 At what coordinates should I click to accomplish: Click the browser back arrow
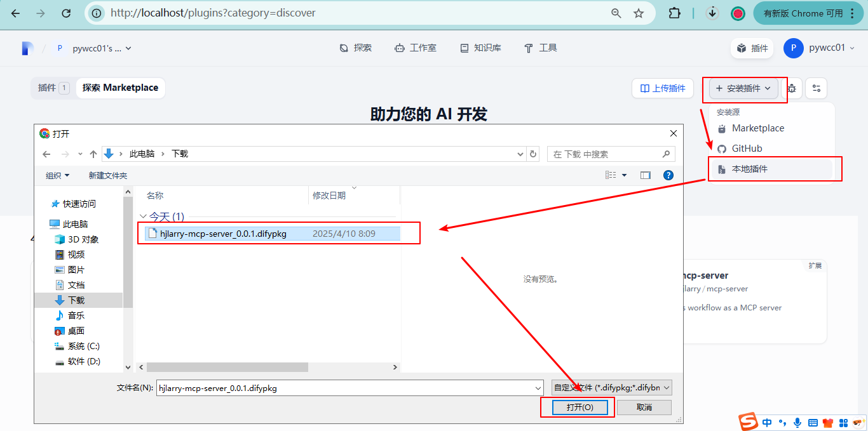(16, 13)
